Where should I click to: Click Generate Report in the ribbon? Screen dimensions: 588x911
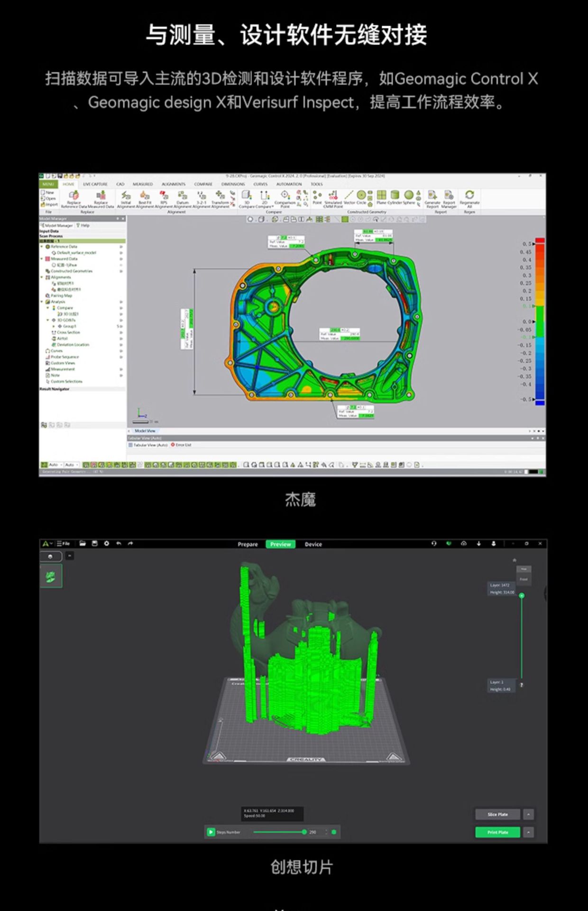click(x=432, y=196)
